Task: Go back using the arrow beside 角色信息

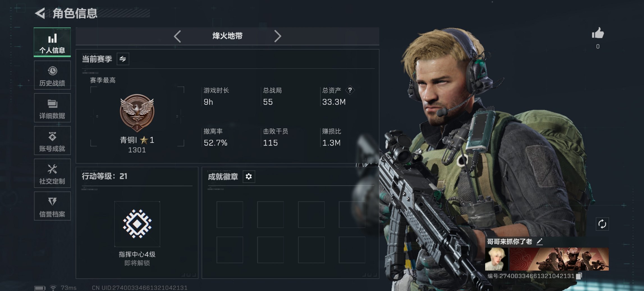Action: (40, 13)
